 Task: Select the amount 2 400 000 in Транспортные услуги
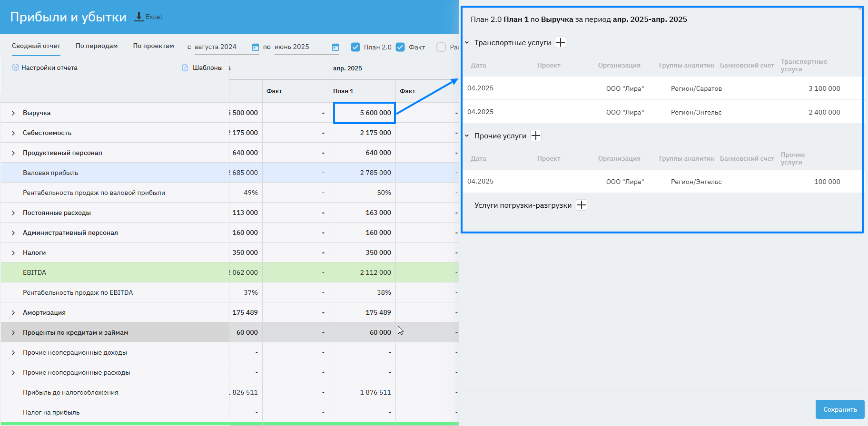pyautogui.click(x=824, y=112)
